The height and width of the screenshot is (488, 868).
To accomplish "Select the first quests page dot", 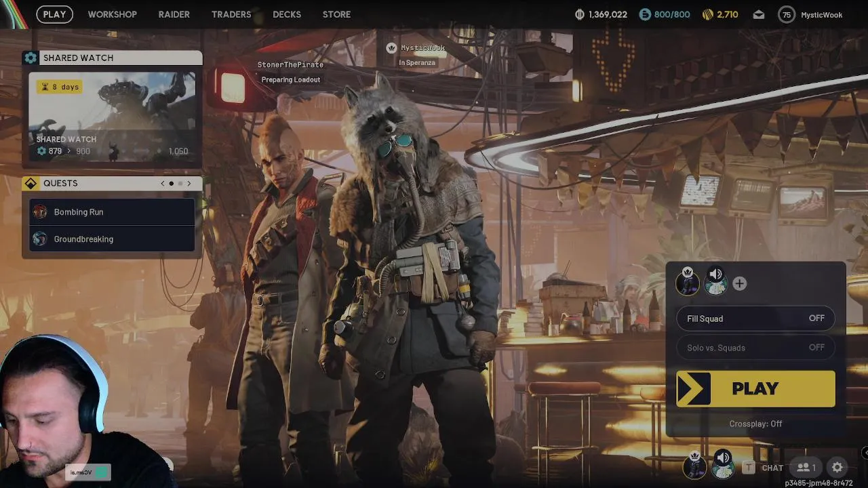I will click(x=172, y=184).
